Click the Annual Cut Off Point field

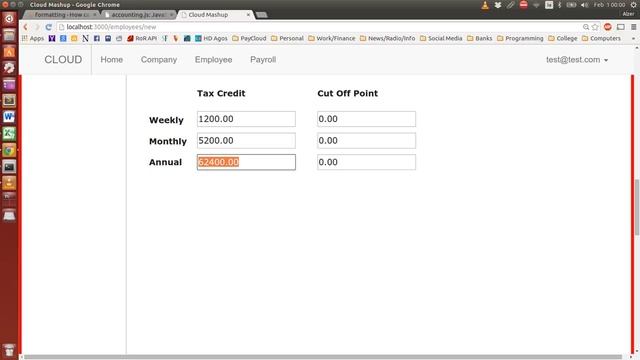coord(366,162)
